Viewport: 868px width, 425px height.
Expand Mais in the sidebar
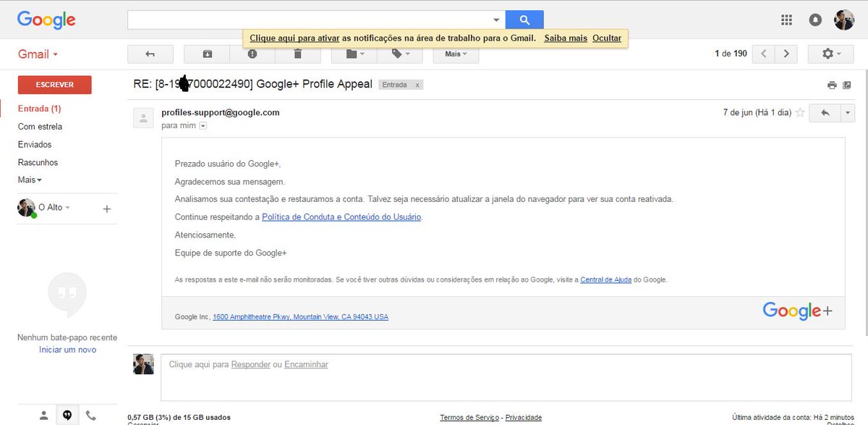30,180
